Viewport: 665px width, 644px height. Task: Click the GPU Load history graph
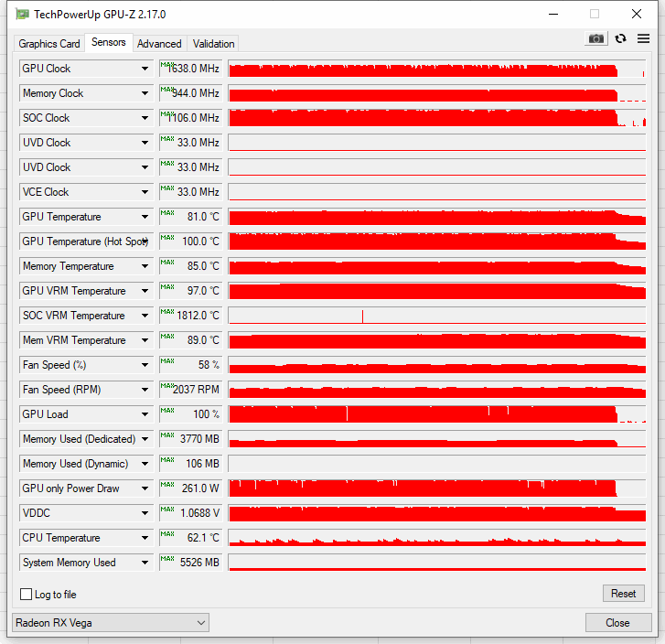437,414
